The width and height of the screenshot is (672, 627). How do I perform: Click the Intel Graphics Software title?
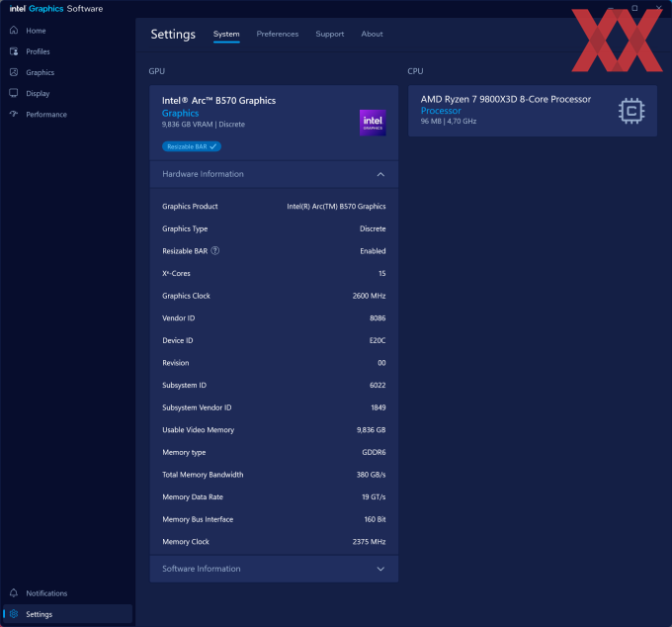click(x=56, y=9)
